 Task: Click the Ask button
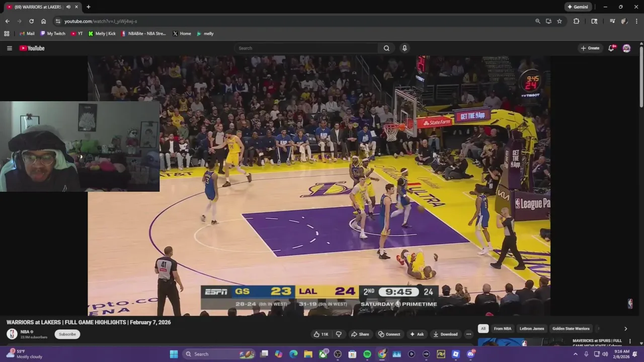pyautogui.click(x=417, y=334)
